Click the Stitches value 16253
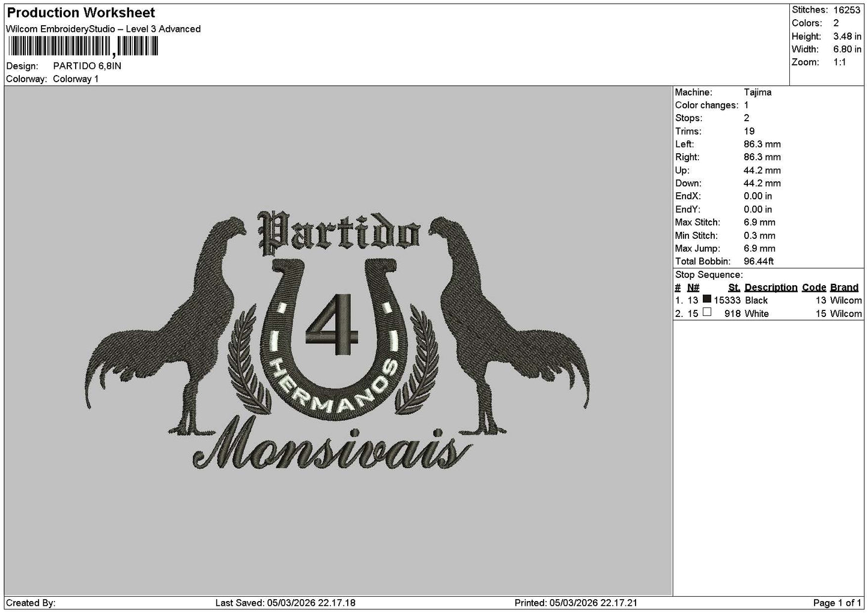Viewport: 868px width, 613px height. coord(846,10)
